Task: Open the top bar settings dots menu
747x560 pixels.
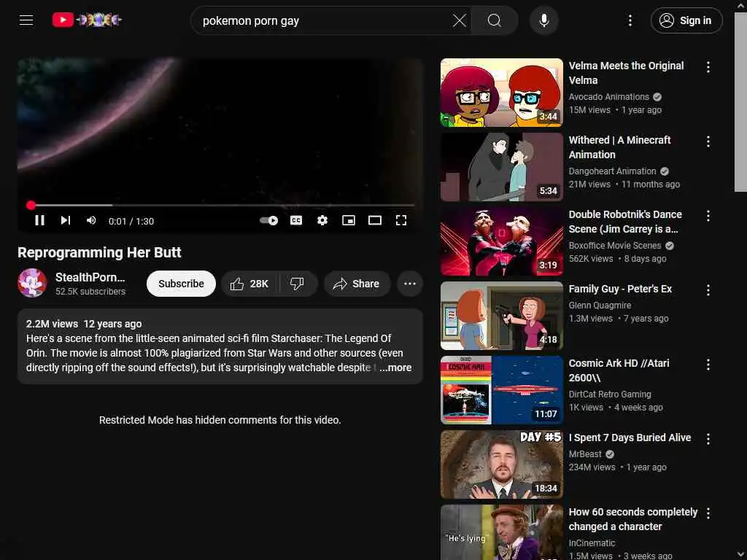Action: click(x=630, y=20)
